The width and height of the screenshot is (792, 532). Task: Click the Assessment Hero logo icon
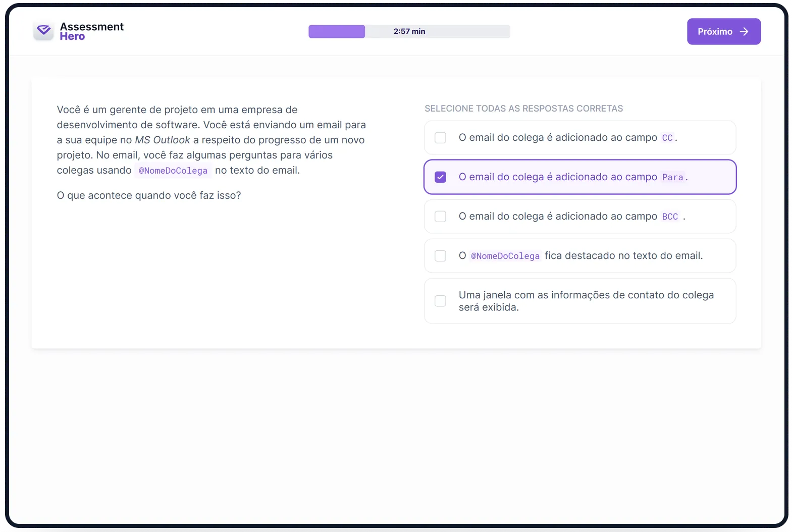click(x=44, y=31)
